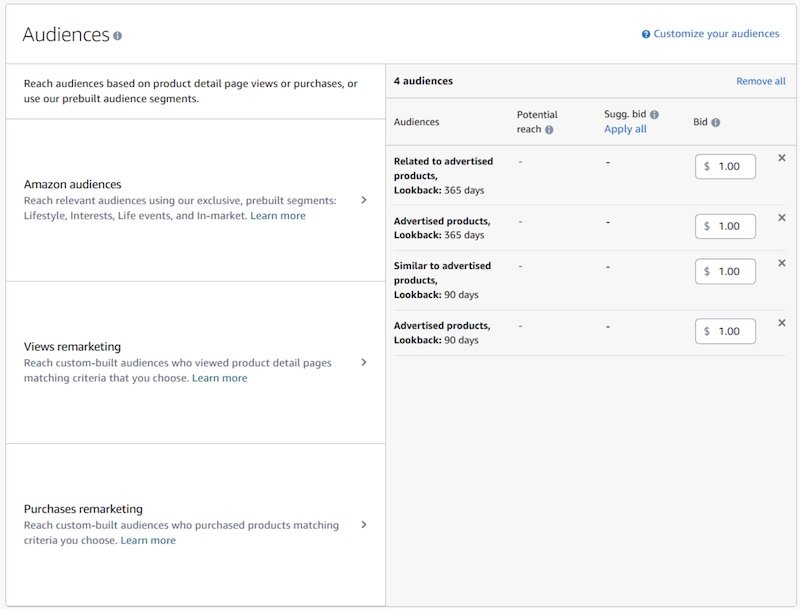Click Remove all audiences link
Screen dimensions: 800x609
[761, 81]
